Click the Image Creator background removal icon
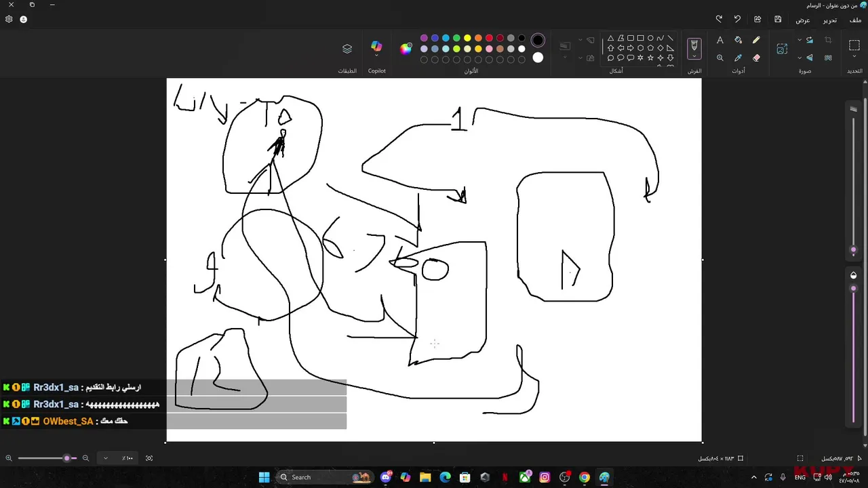 point(828,58)
